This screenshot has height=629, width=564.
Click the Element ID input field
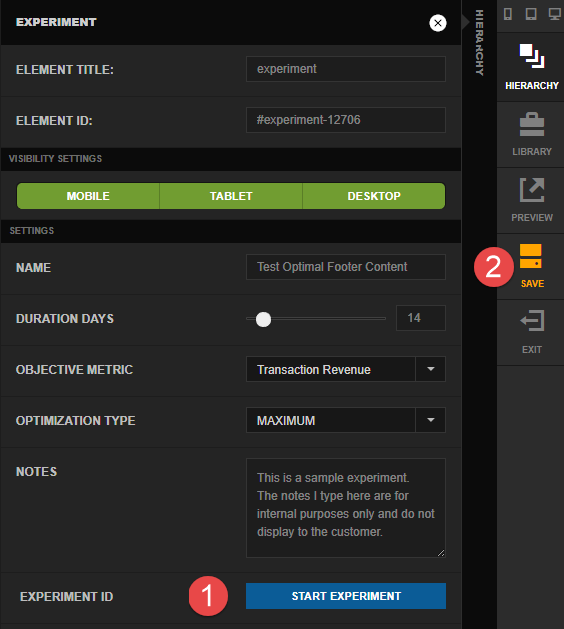346,120
